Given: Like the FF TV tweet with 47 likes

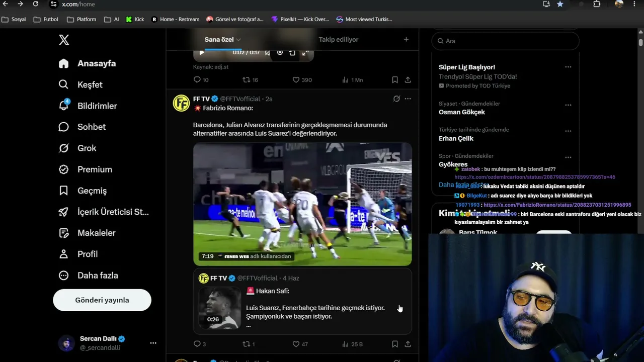Looking at the screenshot, I should click(x=301, y=344).
